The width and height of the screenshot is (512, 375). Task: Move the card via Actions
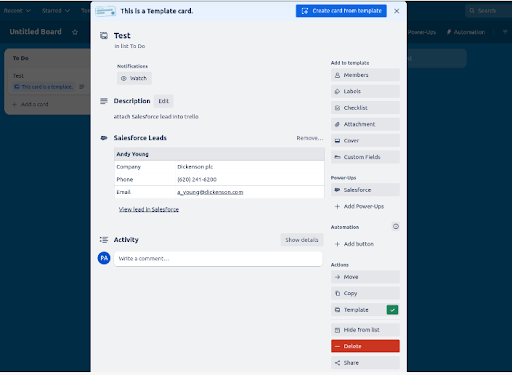click(365, 277)
